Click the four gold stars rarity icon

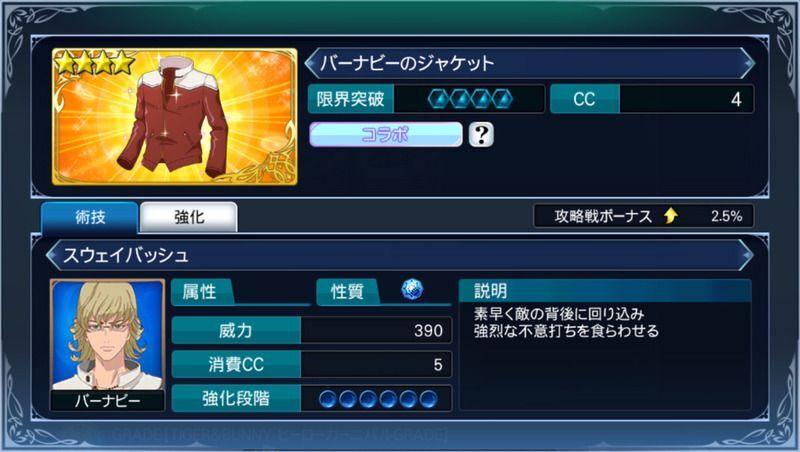tap(94, 63)
